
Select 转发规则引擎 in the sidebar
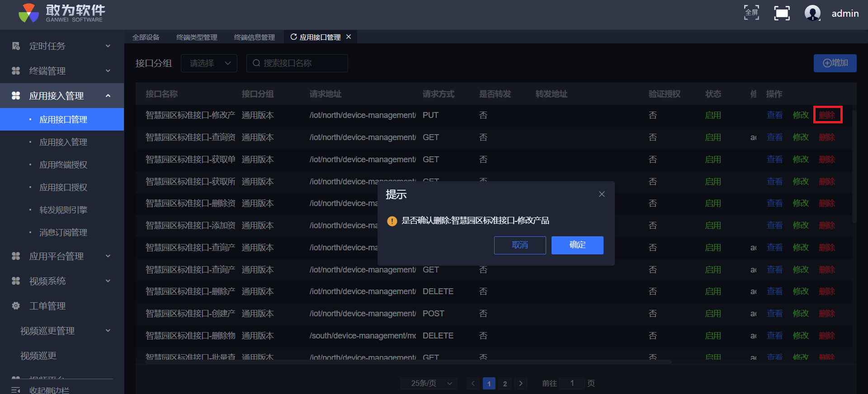tap(63, 210)
